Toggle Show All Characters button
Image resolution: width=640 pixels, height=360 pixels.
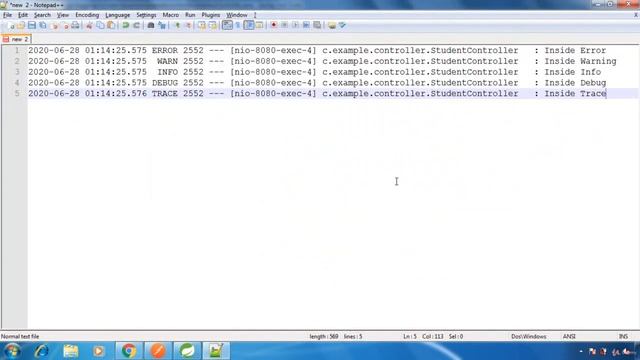pos(238,25)
